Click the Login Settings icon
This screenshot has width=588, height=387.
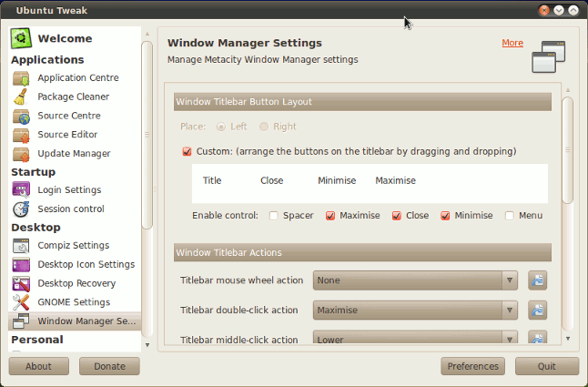click(21, 189)
